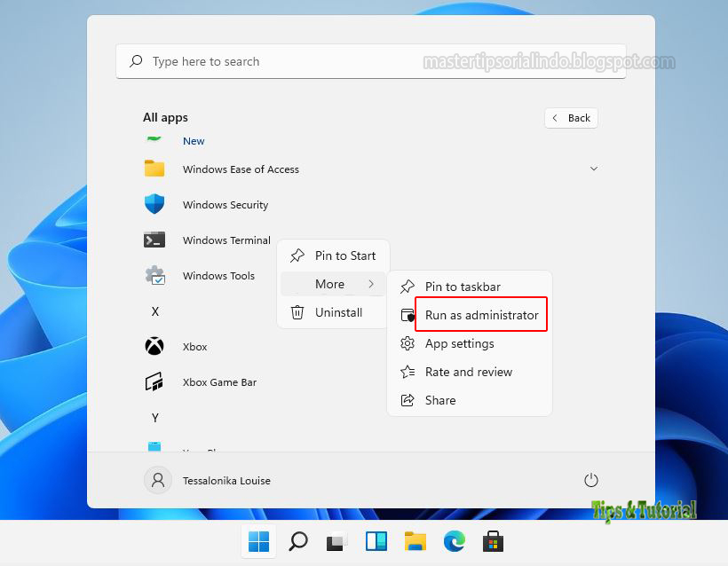Select Pin to Start in context menu
Screen dimensions: 728x566
[x=333, y=255]
